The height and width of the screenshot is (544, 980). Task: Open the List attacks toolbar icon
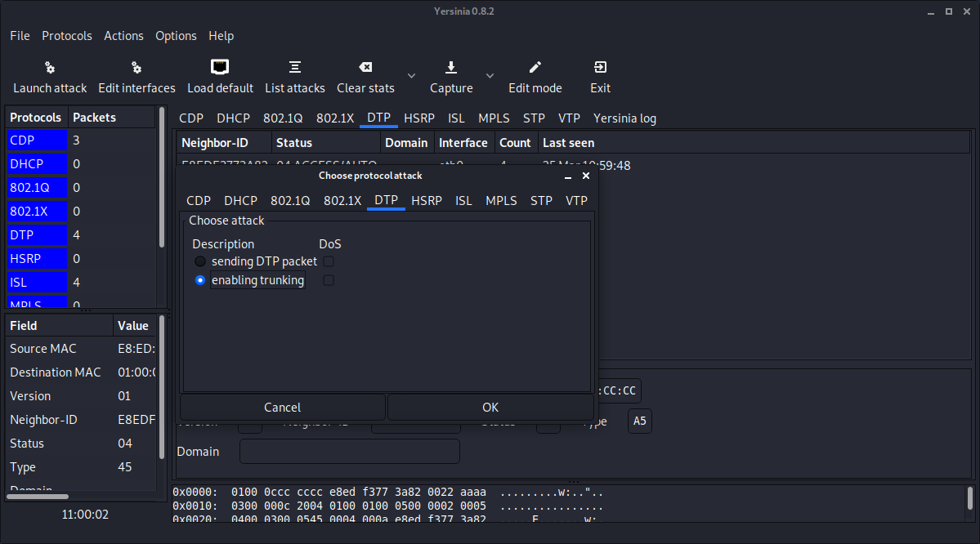click(295, 67)
